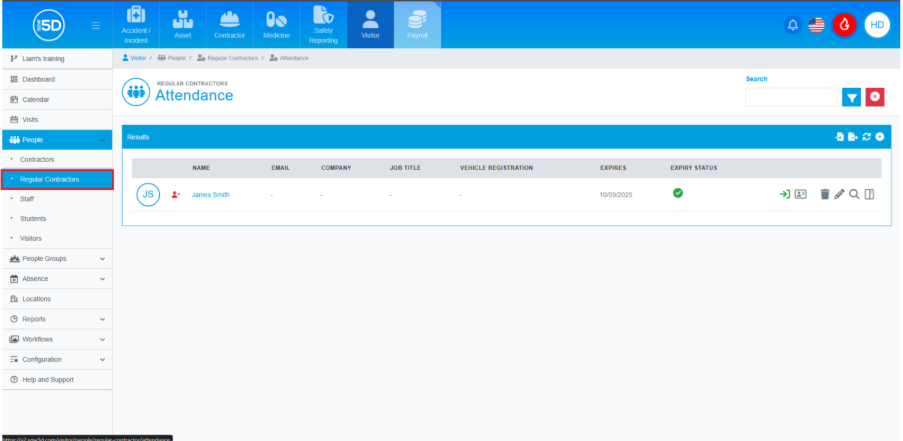Screen dimensions: 903x441
Task: Click the add (plus) icon in Results header
Action: (x=880, y=136)
